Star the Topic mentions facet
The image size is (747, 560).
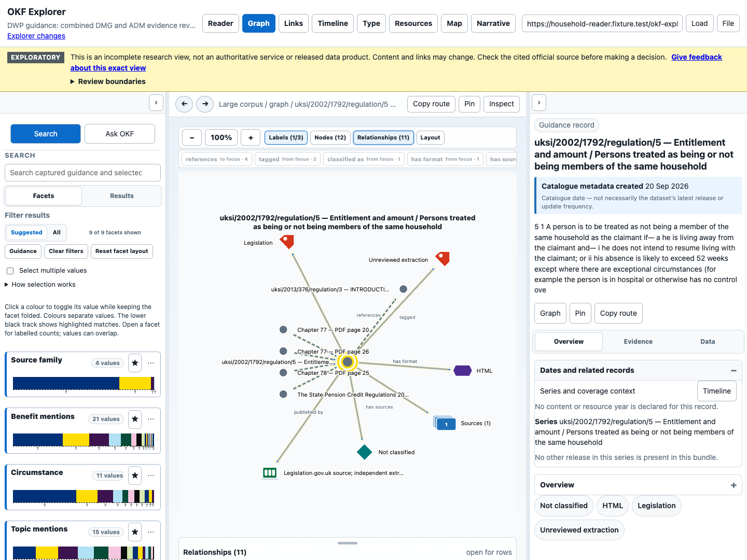pyautogui.click(x=135, y=532)
